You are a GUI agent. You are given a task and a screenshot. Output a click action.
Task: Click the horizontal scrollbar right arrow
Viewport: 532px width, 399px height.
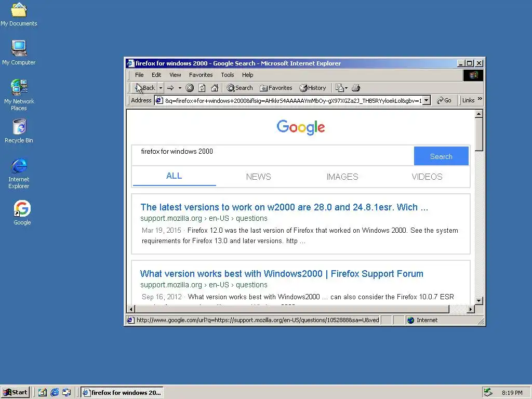click(470, 309)
